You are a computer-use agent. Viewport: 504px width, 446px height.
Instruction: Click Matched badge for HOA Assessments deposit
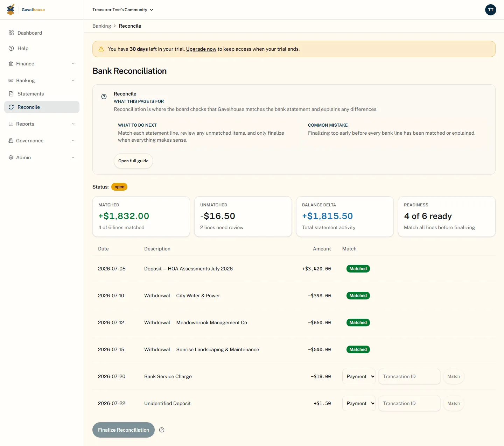(x=358, y=269)
